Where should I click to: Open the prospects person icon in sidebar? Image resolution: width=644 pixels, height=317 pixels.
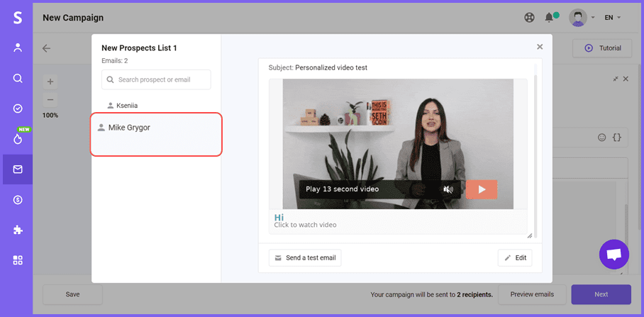click(18, 48)
